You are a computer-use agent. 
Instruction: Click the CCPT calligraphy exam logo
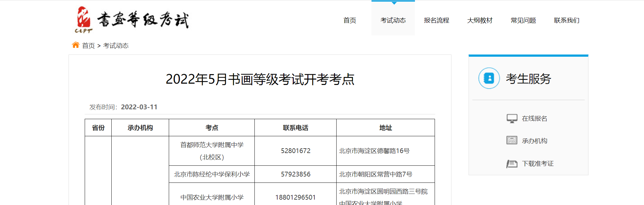tap(132, 20)
